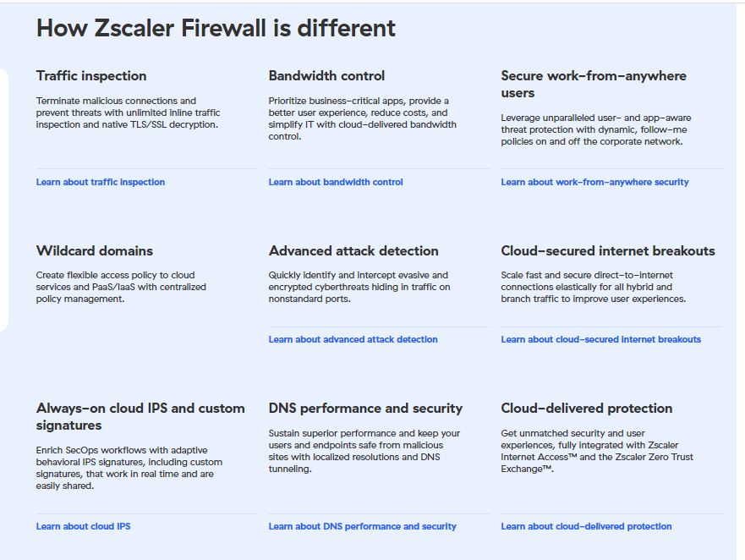Click Learn about cloud-delivered protection

point(586,526)
